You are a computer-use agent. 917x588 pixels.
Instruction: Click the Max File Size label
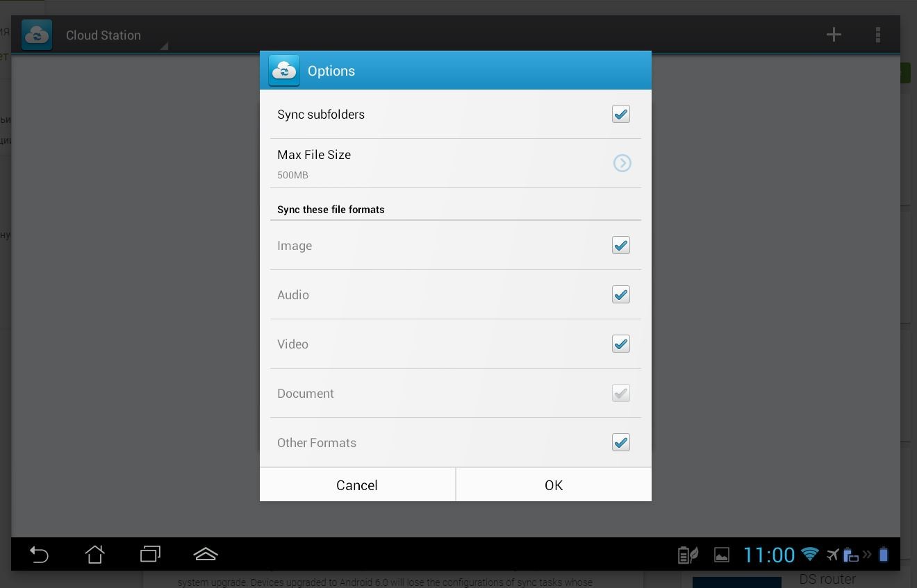(x=314, y=155)
